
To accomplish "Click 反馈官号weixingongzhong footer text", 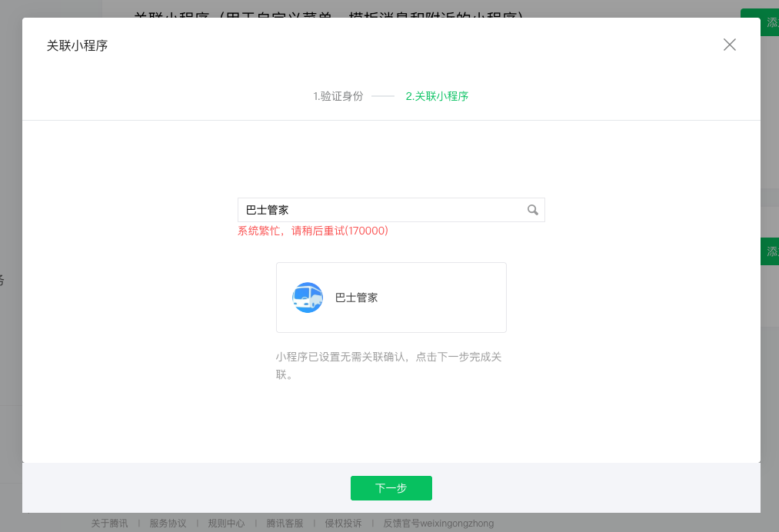I will point(438,524).
